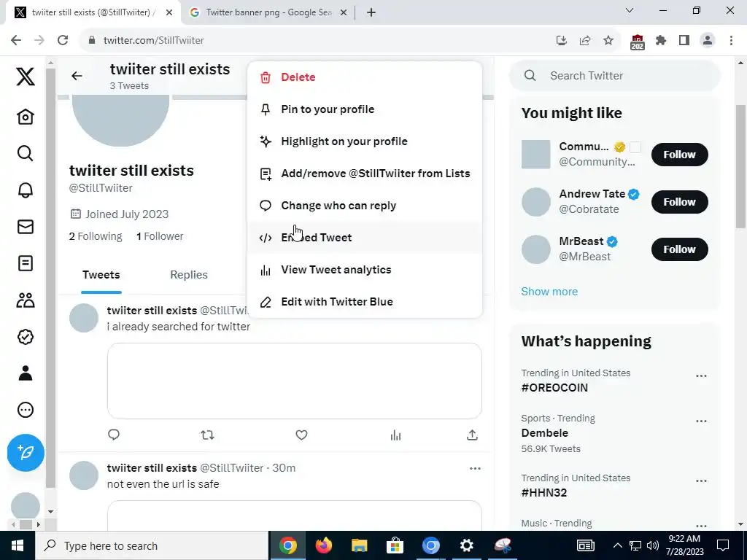This screenshot has height=560, width=747.
Task: Open 1 Follower list
Action: (160, 236)
